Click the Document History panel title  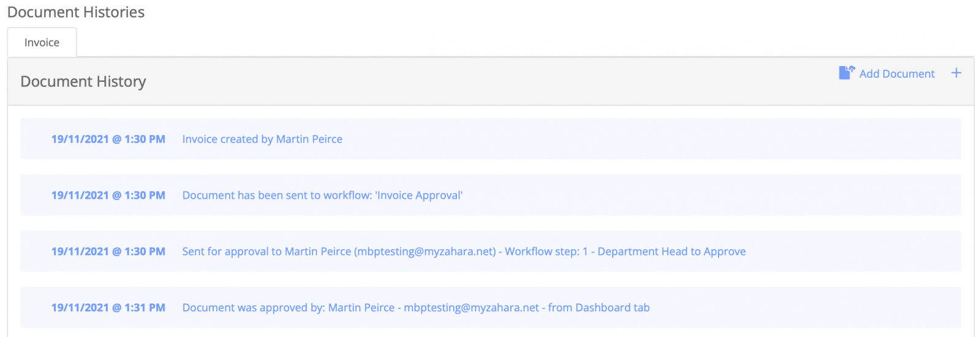point(83,81)
